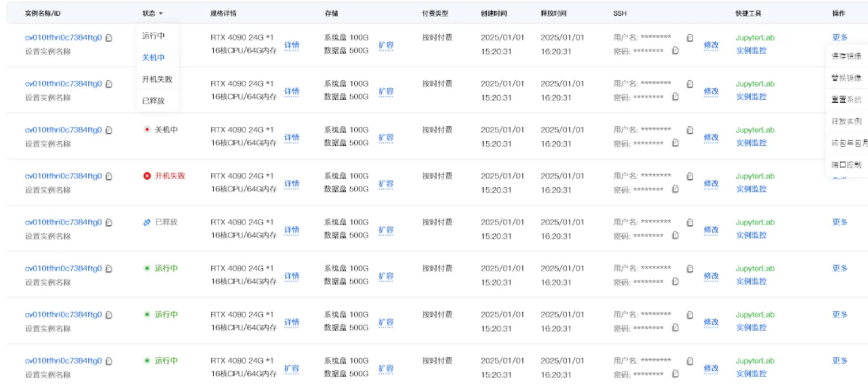Copy SSH password in the 关机中 row

click(x=675, y=142)
